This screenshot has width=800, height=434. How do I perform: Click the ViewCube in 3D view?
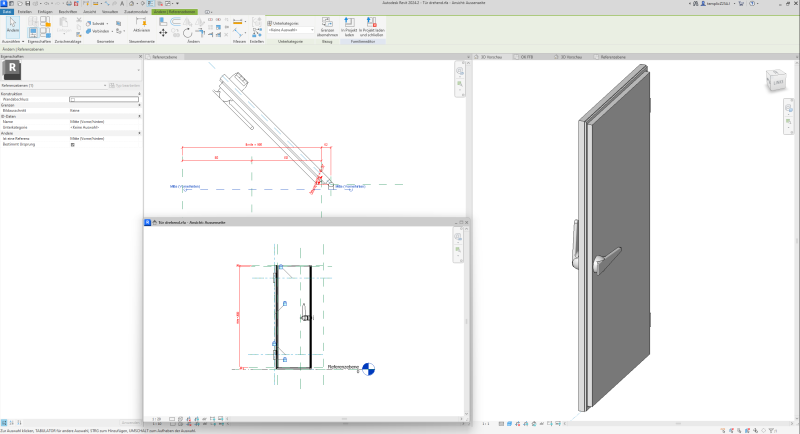pyautogui.click(x=777, y=81)
